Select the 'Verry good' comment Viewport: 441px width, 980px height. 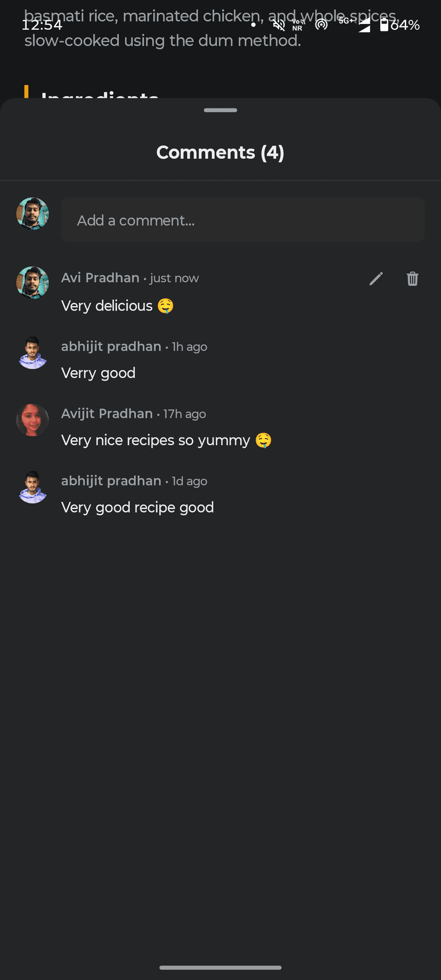click(x=98, y=373)
